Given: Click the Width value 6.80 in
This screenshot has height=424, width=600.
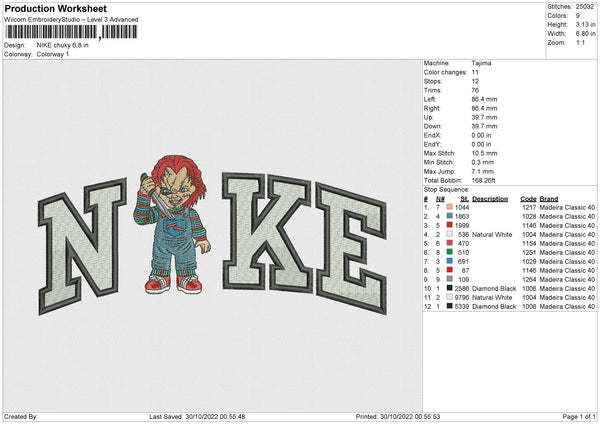Looking at the screenshot, I should (x=585, y=34).
